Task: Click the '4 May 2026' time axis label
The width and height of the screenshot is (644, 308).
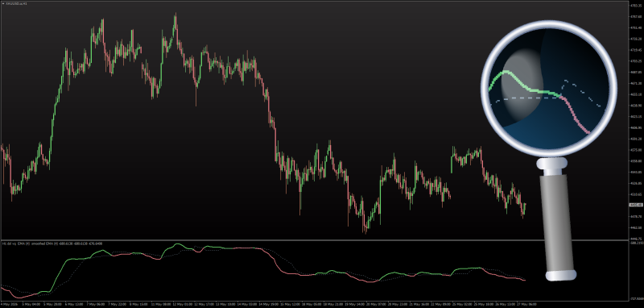Action: 10,304
